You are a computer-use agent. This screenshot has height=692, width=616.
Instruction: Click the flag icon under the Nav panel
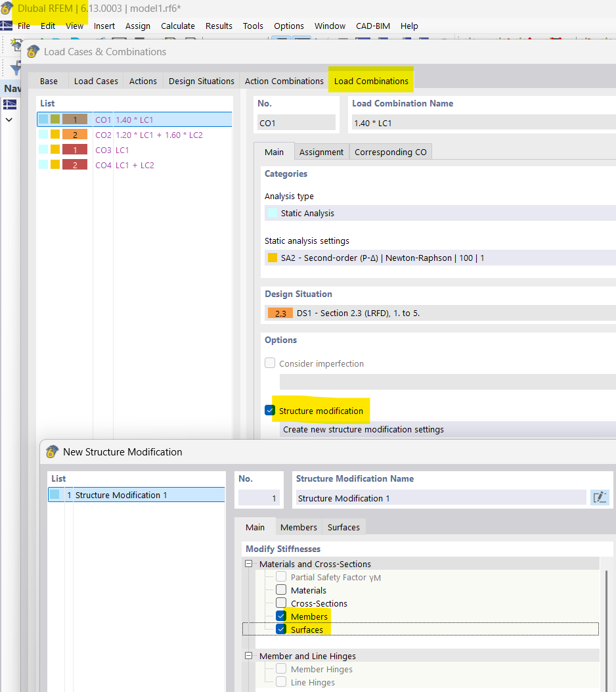click(x=10, y=104)
